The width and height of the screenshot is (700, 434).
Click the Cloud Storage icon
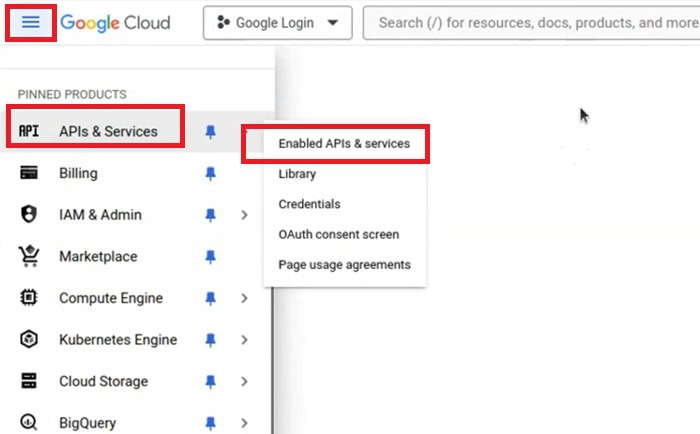click(x=29, y=381)
